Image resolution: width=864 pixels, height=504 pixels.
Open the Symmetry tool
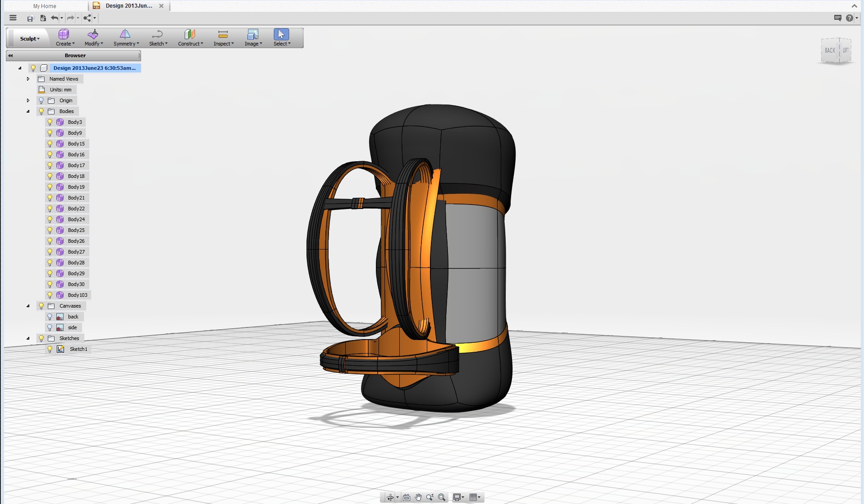125,37
